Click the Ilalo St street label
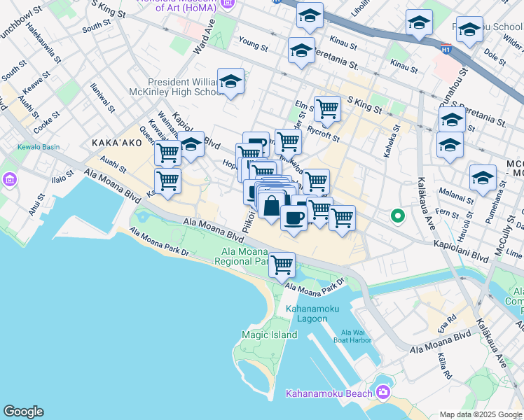The width and height of the screenshot is (524, 420). point(63,177)
